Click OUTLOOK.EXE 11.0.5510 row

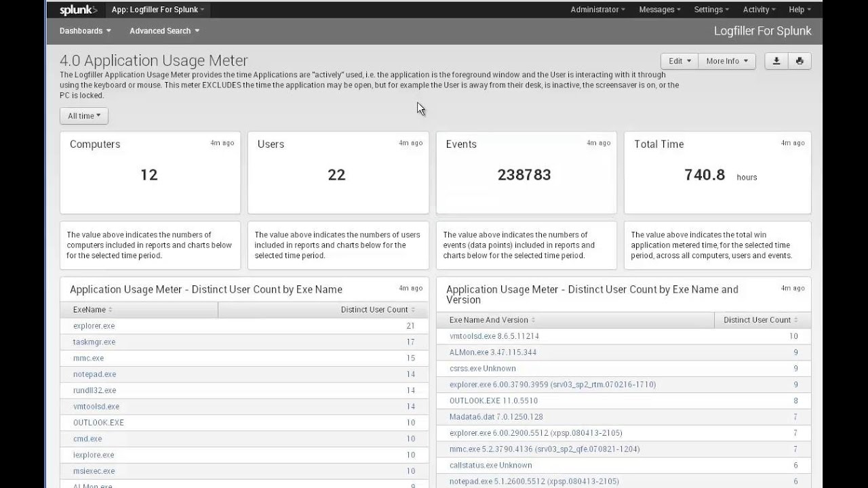coord(624,401)
